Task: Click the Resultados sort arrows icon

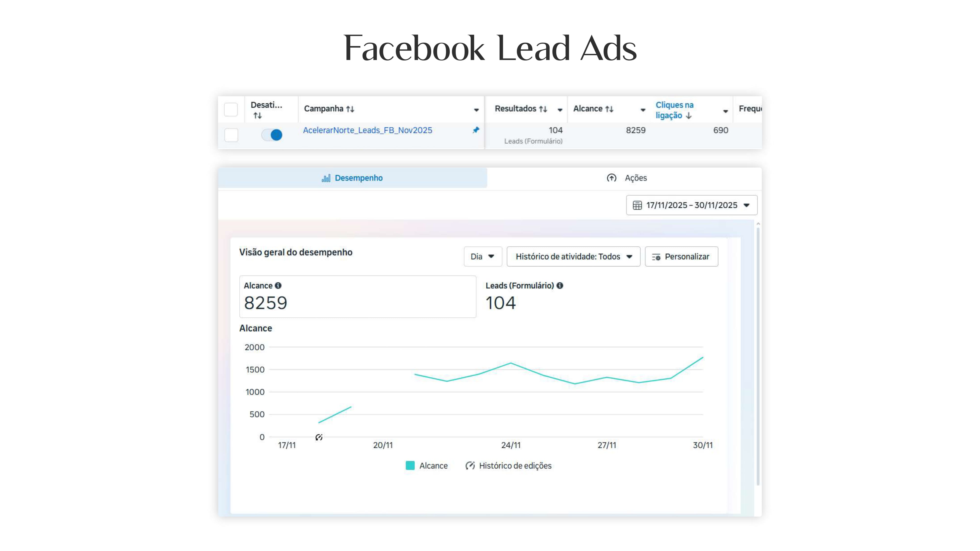Action: click(543, 109)
